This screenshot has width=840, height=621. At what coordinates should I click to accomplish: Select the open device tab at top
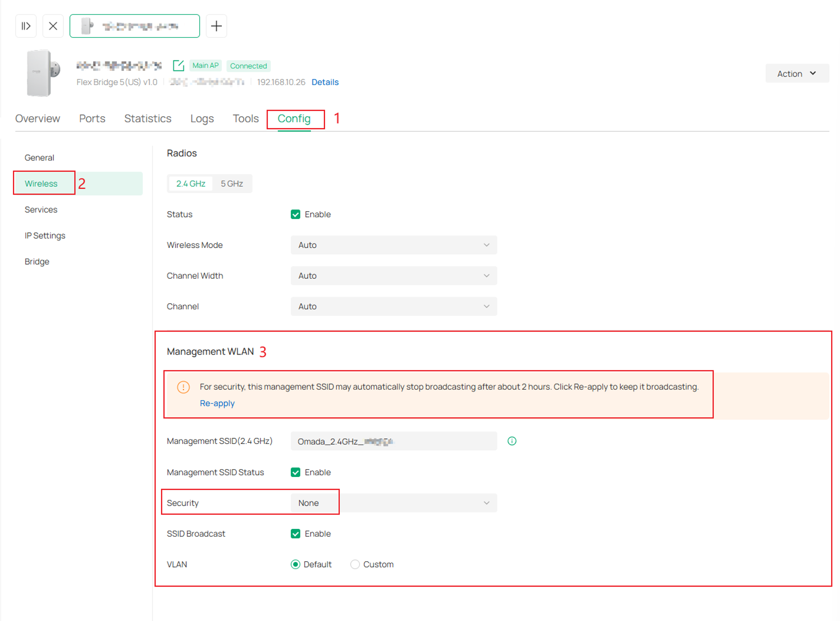click(134, 26)
